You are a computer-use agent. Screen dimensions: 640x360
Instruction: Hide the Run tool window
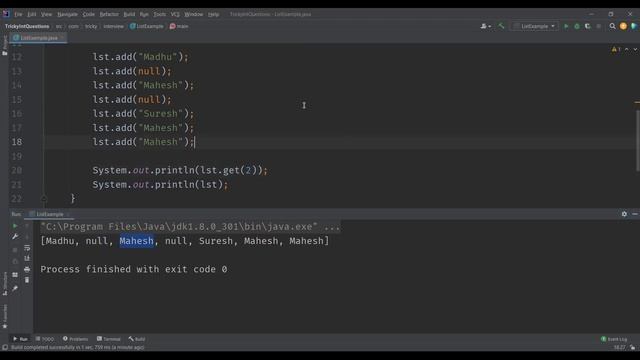click(x=635, y=214)
